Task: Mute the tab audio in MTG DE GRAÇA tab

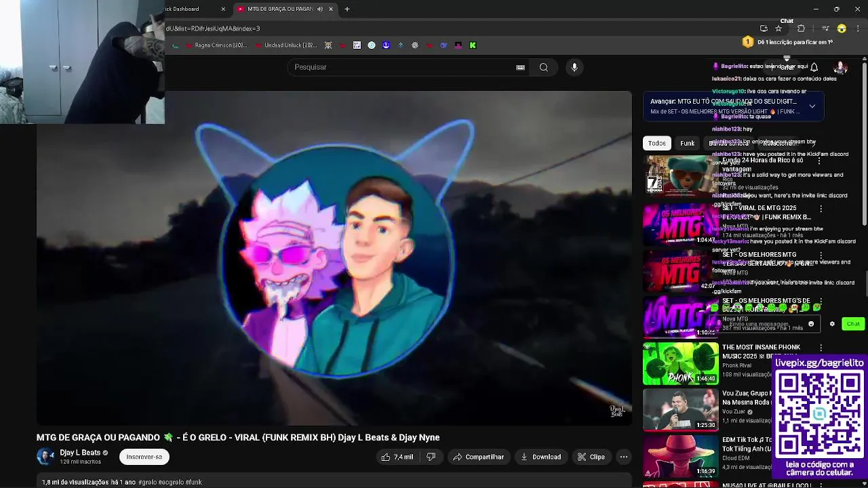Action: click(320, 9)
